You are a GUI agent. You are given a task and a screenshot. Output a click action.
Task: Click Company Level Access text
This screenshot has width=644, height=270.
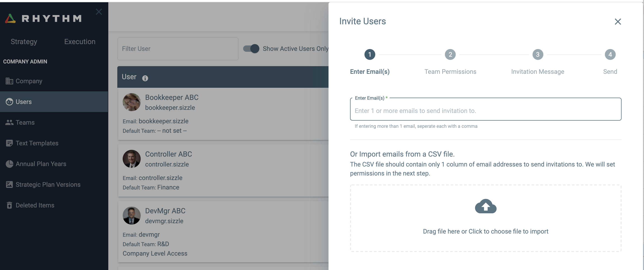pyautogui.click(x=155, y=254)
